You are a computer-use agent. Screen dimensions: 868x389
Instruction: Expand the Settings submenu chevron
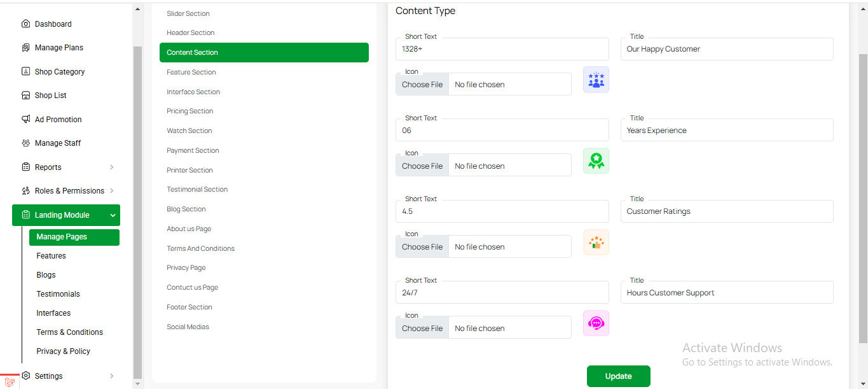112,376
